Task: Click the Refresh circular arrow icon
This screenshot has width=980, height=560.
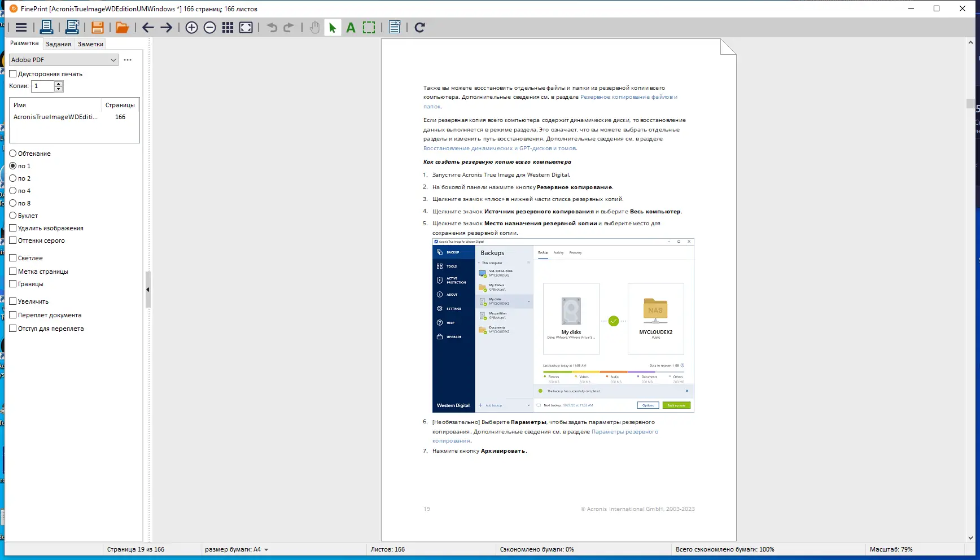Action: click(x=419, y=27)
